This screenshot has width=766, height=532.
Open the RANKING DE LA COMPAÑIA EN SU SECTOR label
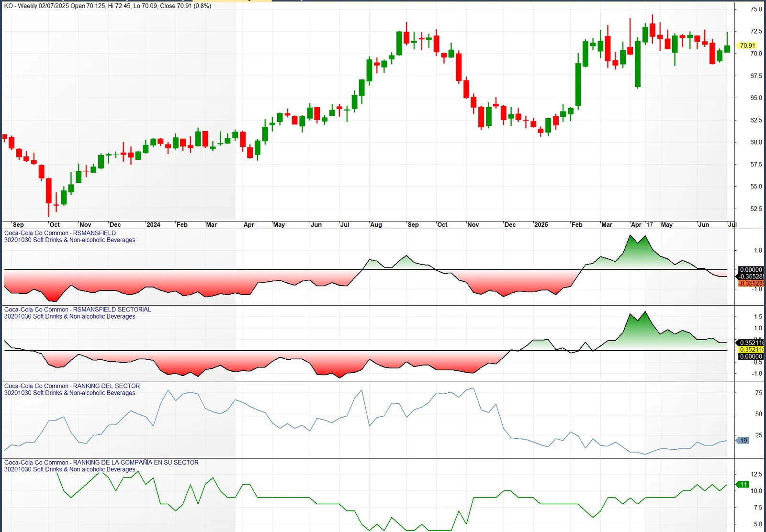coord(101,463)
